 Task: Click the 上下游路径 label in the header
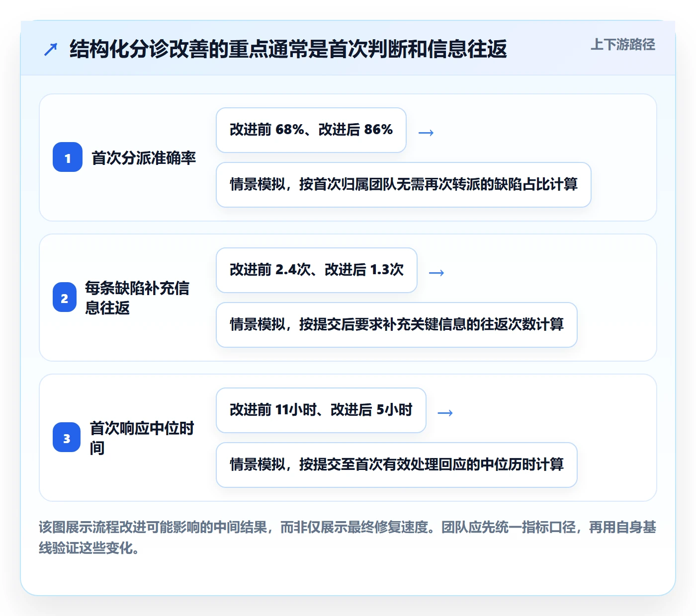(622, 45)
